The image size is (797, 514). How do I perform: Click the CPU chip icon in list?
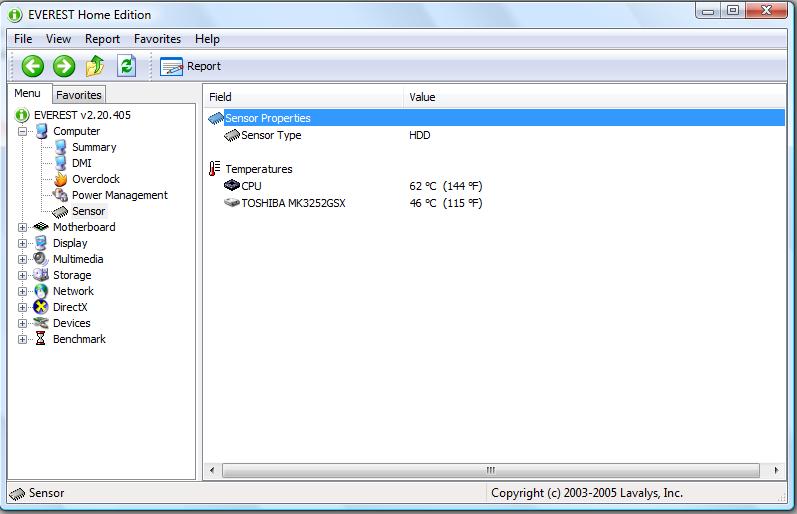pos(232,185)
